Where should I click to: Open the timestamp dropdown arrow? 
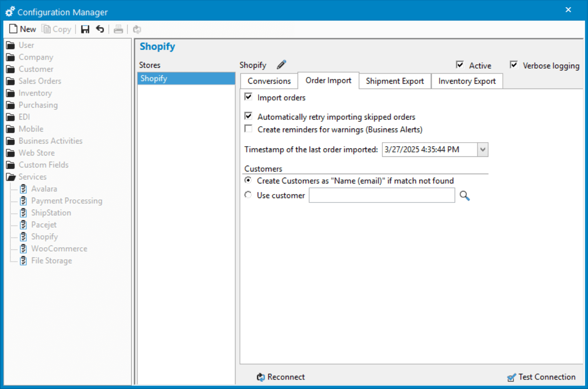[483, 150]
